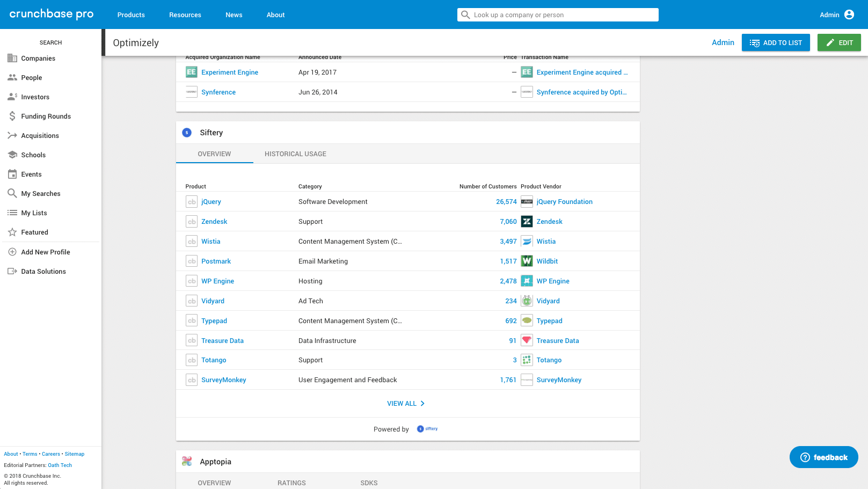Click the crunchbase pro logo
Screen dimensions: 868x489
(x=52, y=14)
